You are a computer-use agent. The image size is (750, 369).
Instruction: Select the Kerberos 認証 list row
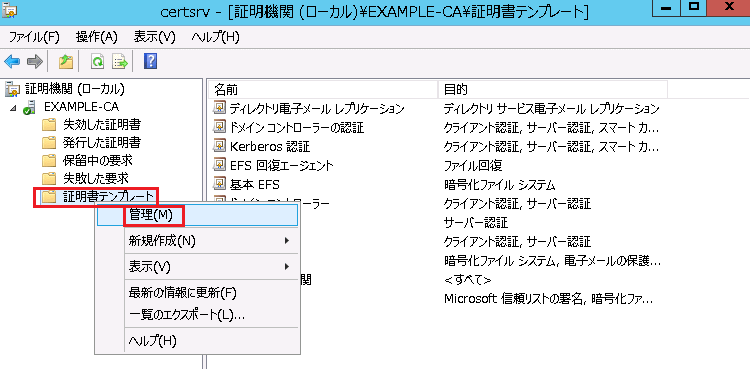tap(270, 146)
